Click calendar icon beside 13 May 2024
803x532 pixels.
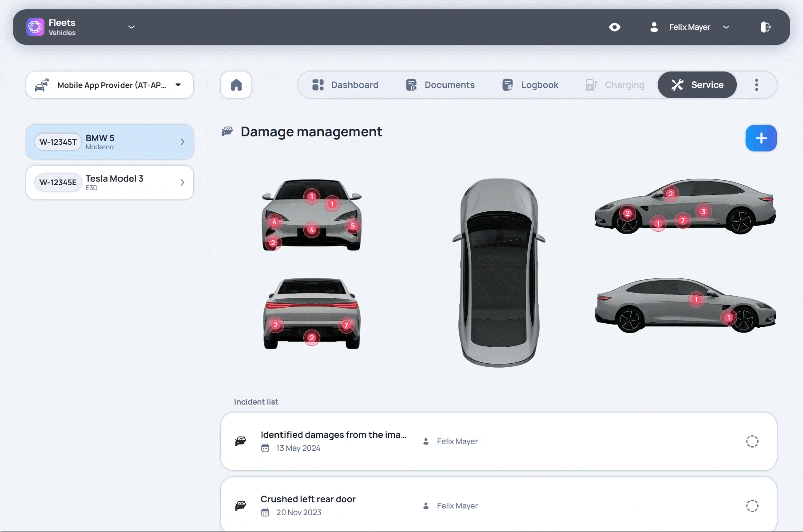pyautogui.click(x=265, y=448)
